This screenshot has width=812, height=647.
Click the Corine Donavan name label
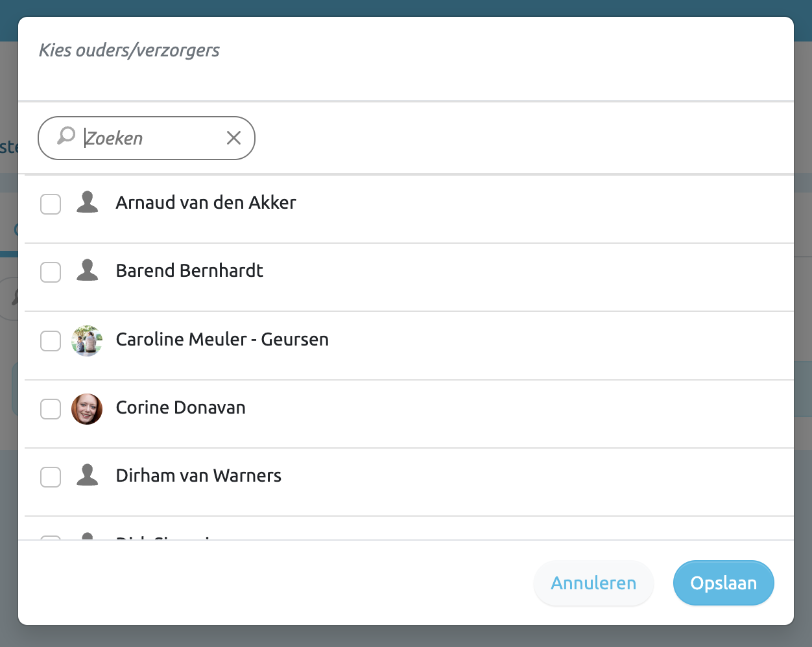click(x=180, y=408)
